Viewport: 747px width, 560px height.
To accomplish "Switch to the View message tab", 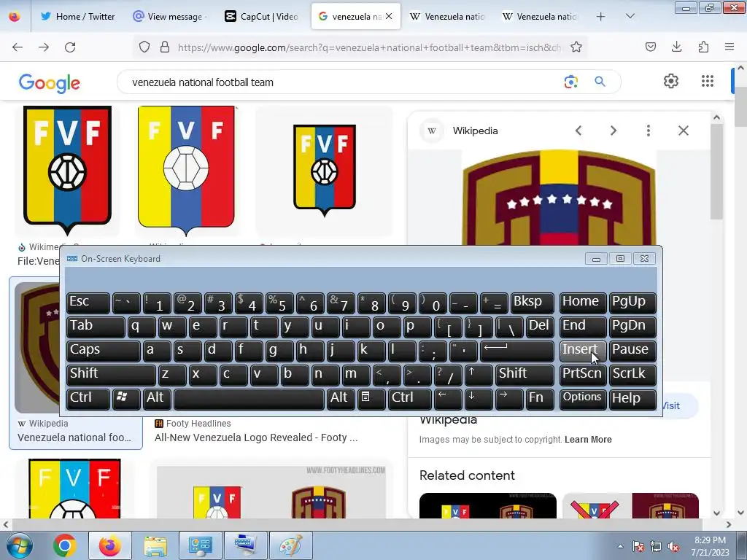I will [x=171, y=16].
